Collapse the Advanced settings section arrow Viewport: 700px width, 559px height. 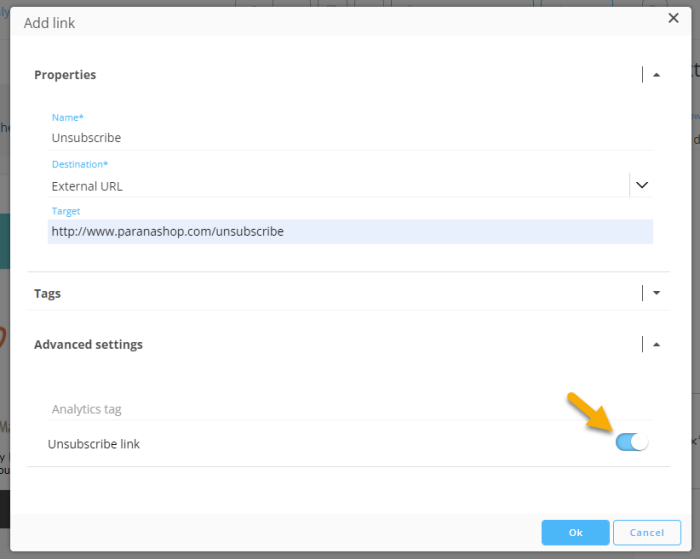point(656,344)
